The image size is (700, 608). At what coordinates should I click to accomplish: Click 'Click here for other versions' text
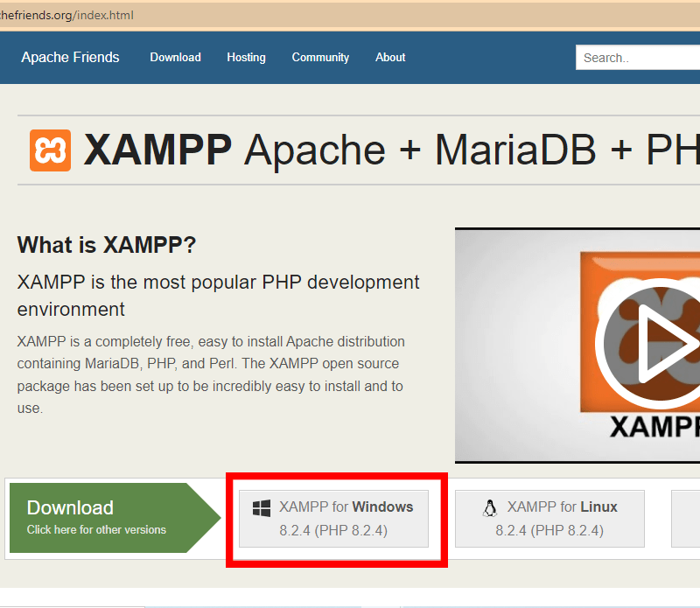point(96,529)
